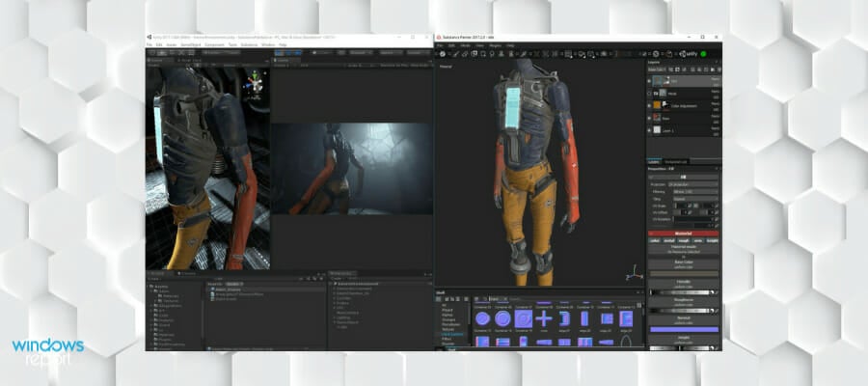This screenshot has width=868, height=386.
Task: Open the GameObject menu in Unity
Action: tap(190, 44)
